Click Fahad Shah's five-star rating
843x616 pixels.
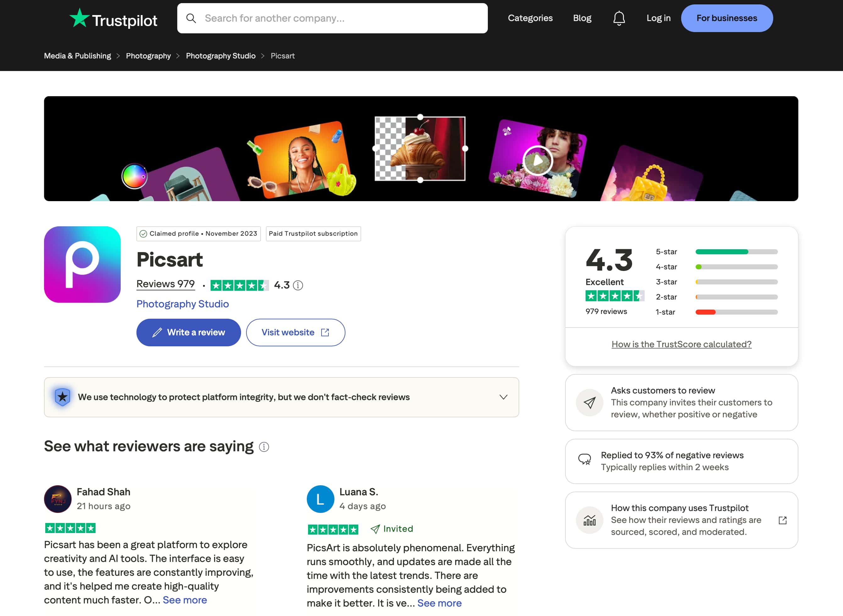(70, 528)
